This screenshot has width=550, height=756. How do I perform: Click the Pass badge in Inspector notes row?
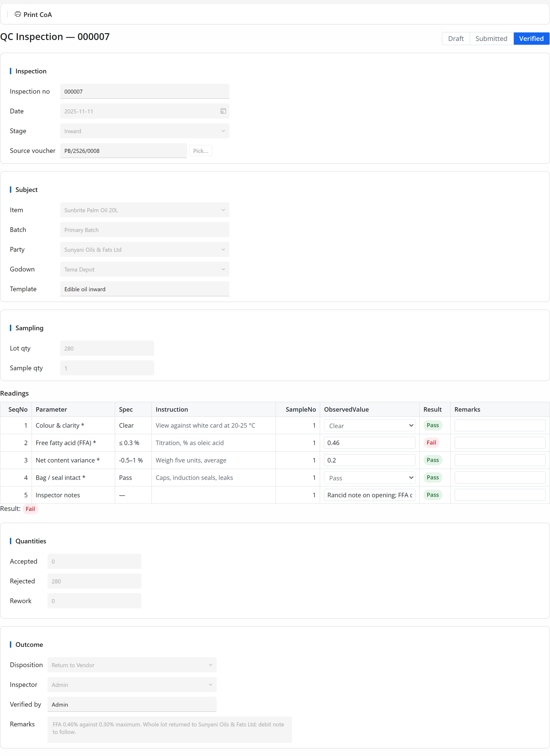pos(432,495)
